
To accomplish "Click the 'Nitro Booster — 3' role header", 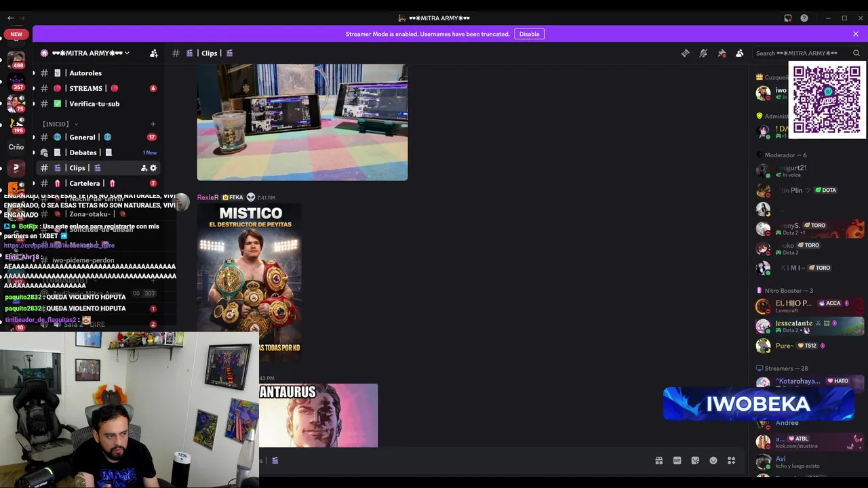I will pyautogui.click(x=789, y=291).
